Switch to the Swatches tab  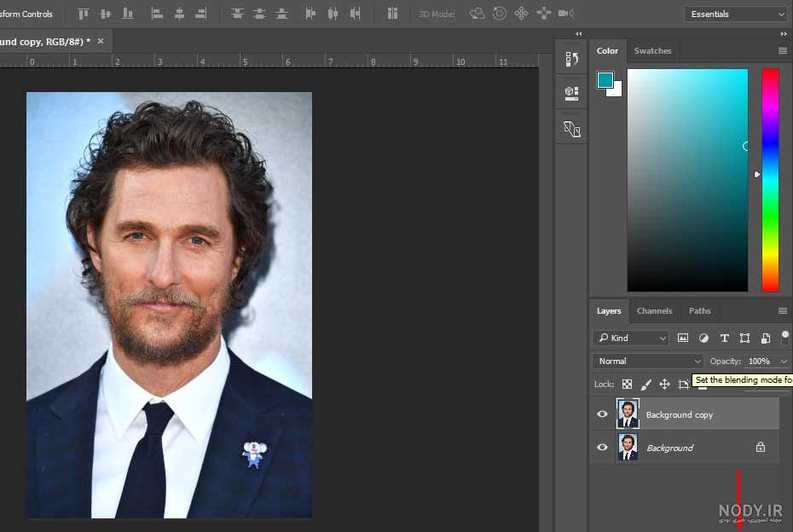[652, 50]
